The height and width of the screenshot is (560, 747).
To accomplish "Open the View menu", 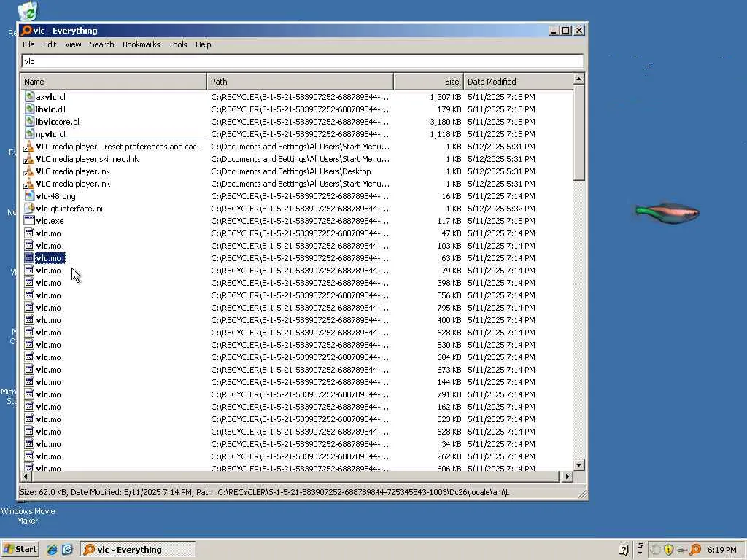I will [73, 44].
